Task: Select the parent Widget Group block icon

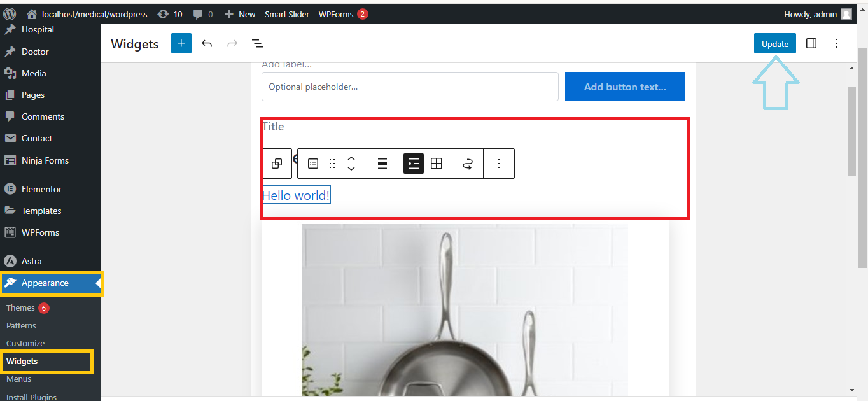Action: (277, 164)
